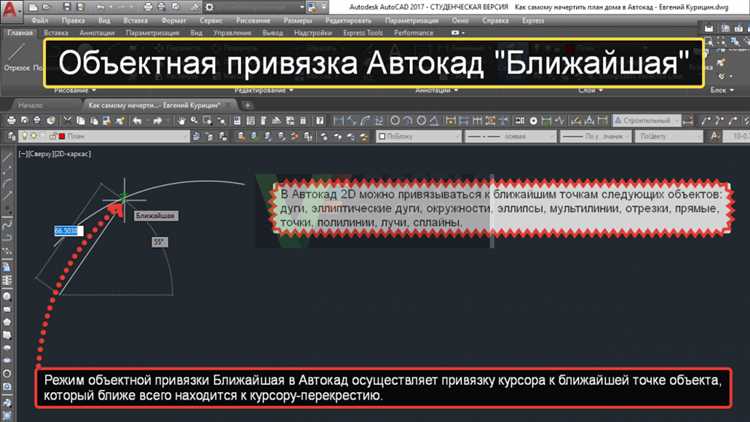Open the Размеры menu
This screenshot has height=422, width=750.
coord(298,21)
